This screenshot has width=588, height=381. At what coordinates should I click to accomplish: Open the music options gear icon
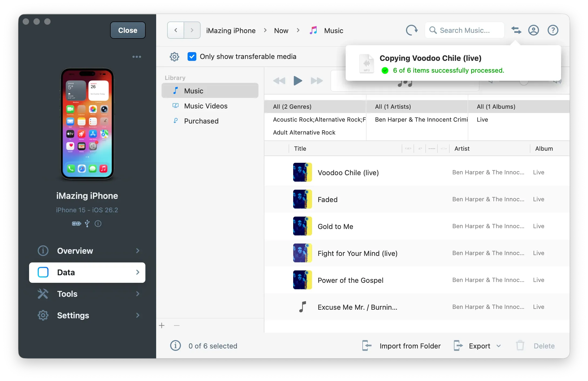[174, 57]
